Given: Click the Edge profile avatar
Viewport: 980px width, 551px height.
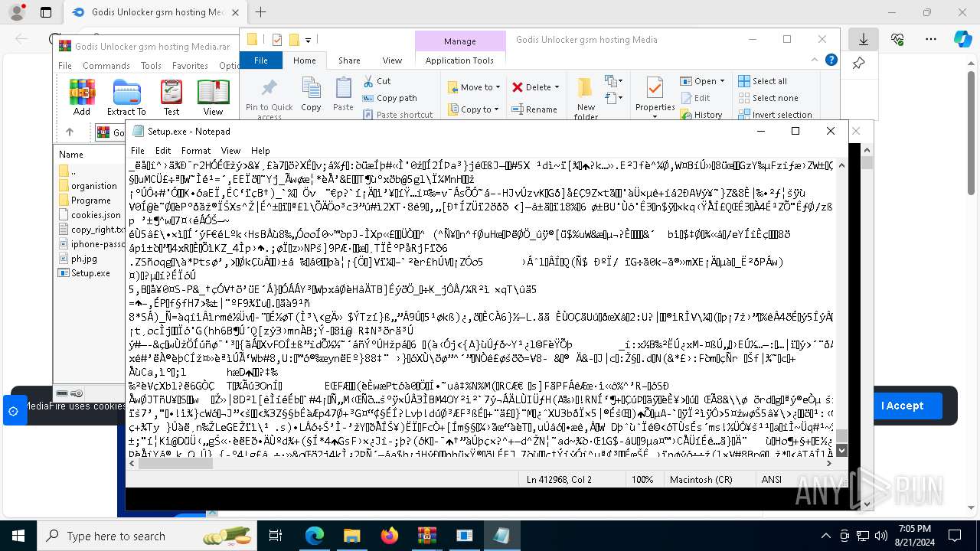Looking at the screenshot, I should pyautogui.click(x=17, y=12).
